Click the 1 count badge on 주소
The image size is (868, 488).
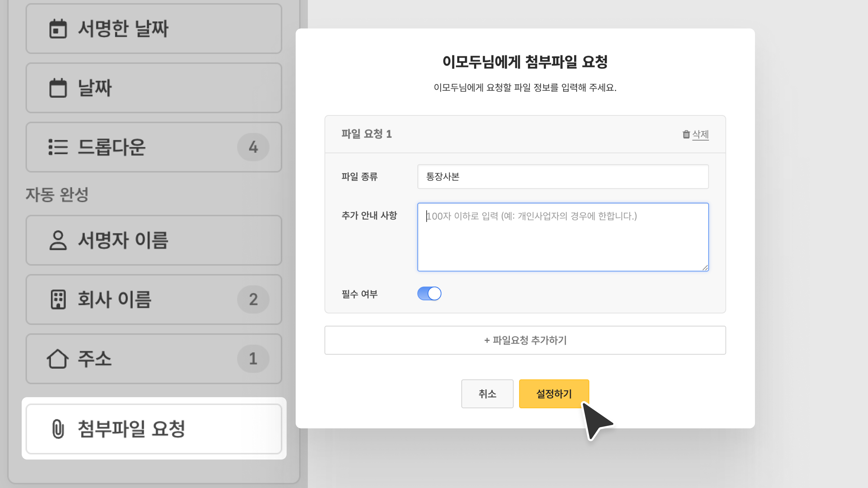253,359
